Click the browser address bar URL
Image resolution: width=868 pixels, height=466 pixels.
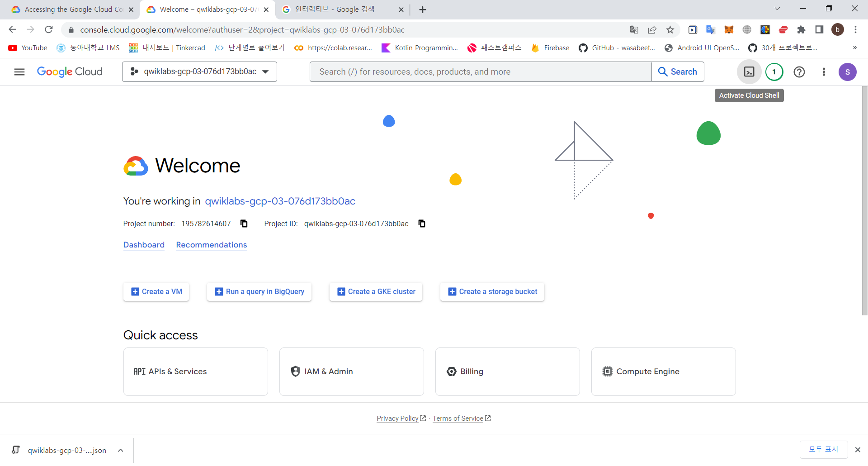pyautogui.click(x=242, y=30)
